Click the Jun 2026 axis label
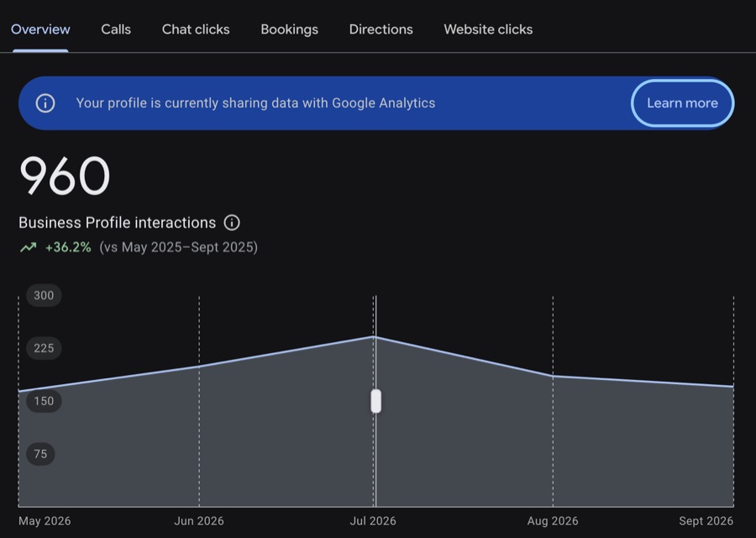Screen dimensions: 756x538 [x=198, y=521]
